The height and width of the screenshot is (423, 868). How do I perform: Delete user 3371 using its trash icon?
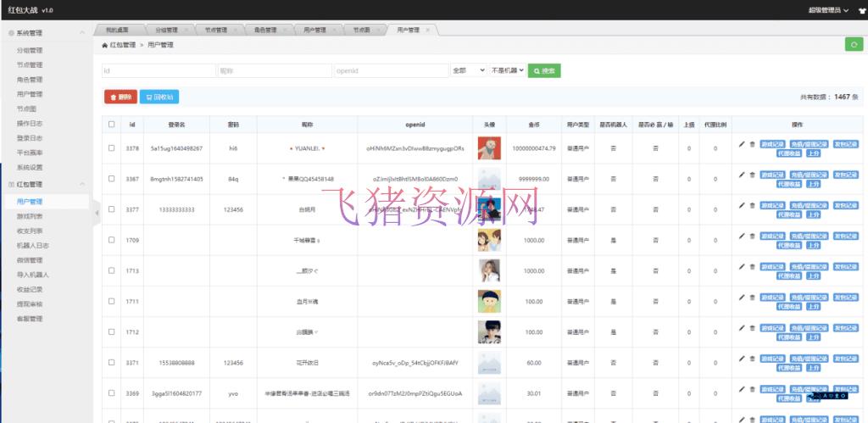[753, 359]
